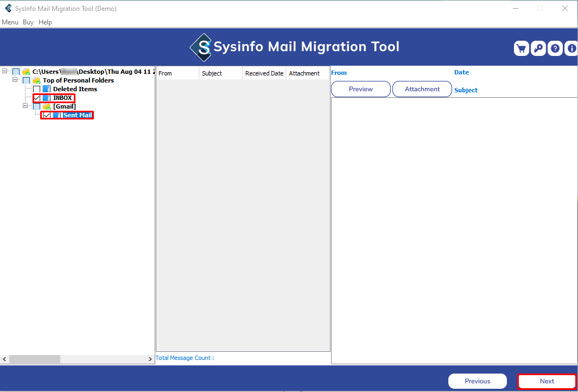This screenshot has height=392, width=578.
Task: Click the INBOX folder icon
Action: pyautogui.click(x=47, y=98)
